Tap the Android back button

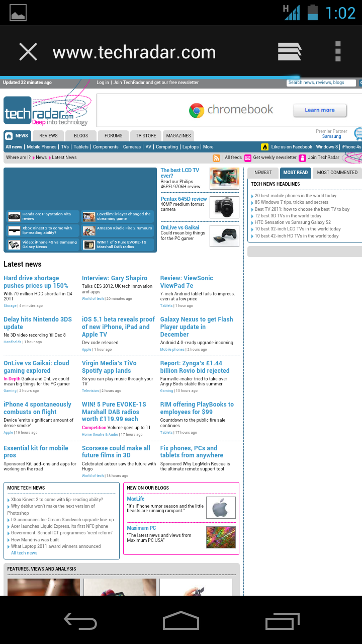click(80, 620)
